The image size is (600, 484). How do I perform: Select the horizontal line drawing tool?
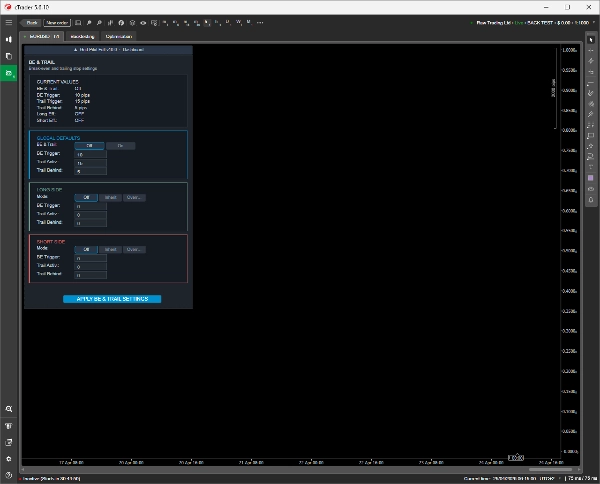coord(591,82)
